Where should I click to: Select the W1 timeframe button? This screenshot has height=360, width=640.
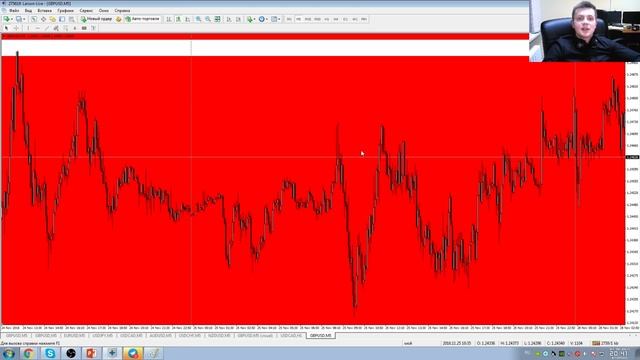click(x=355, y=19)
